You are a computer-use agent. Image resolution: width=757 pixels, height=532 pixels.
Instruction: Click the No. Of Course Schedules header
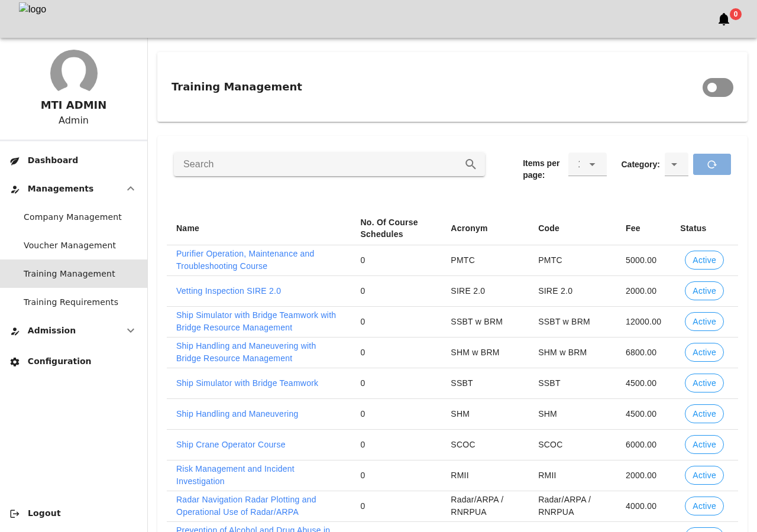(389, 228)
